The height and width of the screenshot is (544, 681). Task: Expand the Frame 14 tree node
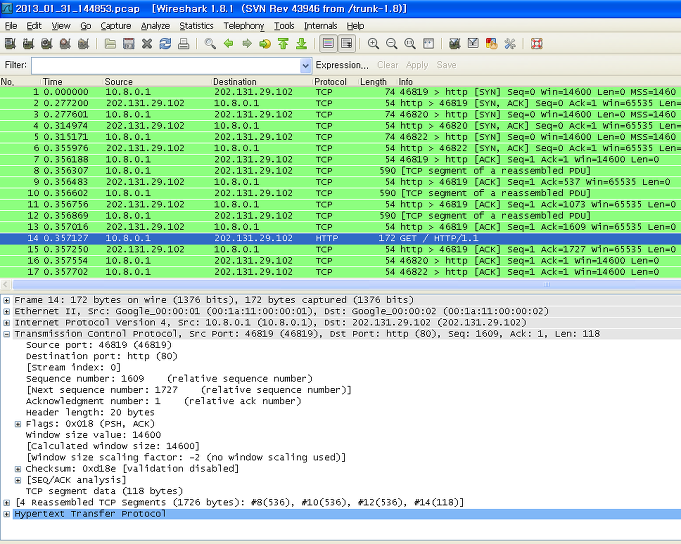pos(7,300)
